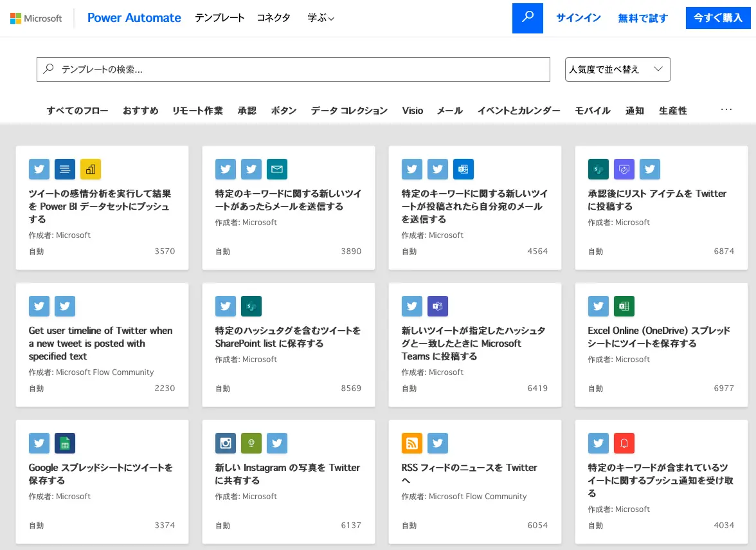Open the 'テンプレート' nav item

click(220, 18)
